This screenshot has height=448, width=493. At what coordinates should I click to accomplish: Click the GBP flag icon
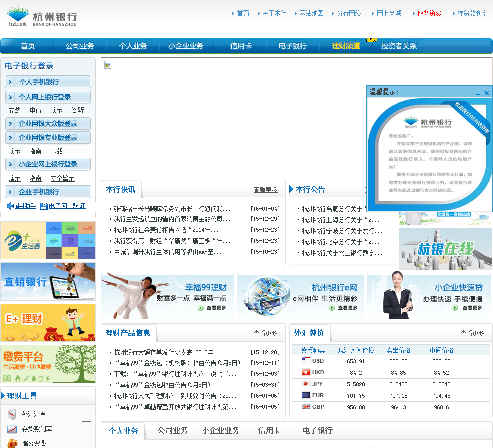(x=305, y=407)
